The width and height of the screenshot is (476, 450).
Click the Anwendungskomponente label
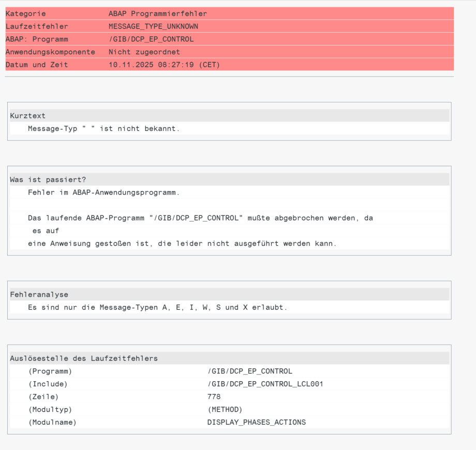click(x=50, y=52)
